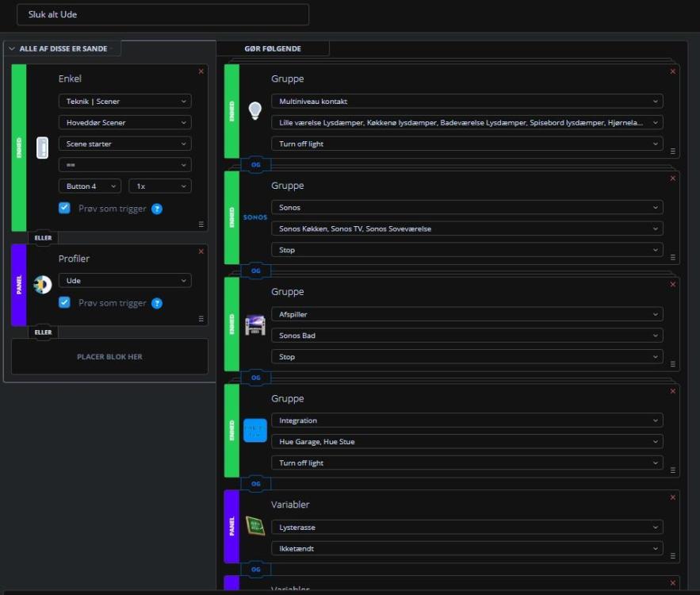
Task: Click the OG connector below first Gruppe block
Action: [255, 164]
